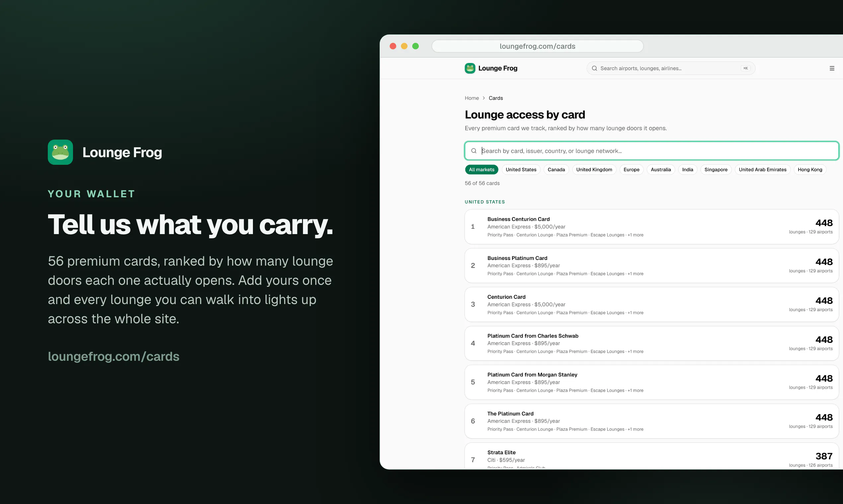Screen dimensions: 843x504
Task: Filter cards by Europe
Action: click(631, 169)
